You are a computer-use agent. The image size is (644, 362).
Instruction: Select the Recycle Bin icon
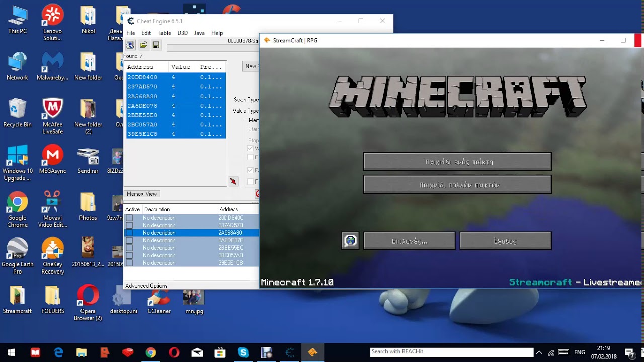(17, 112)
